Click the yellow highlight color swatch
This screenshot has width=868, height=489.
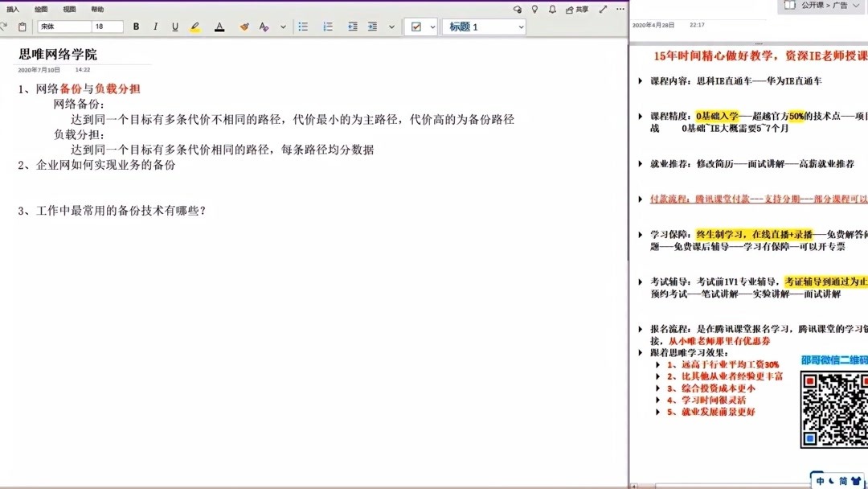[196, 27]
